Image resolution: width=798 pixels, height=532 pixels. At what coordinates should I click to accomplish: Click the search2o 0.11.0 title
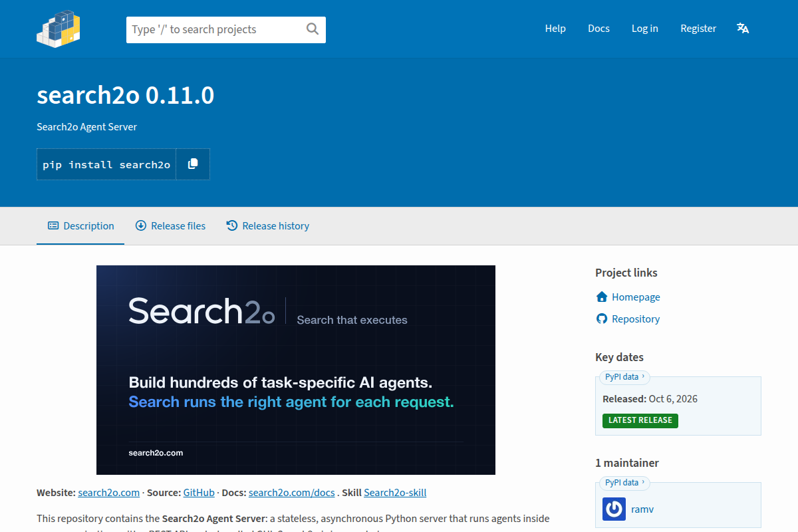[126, 96]
